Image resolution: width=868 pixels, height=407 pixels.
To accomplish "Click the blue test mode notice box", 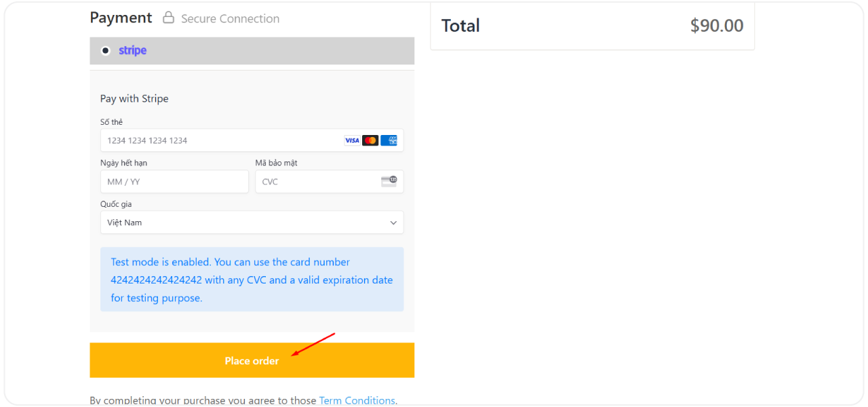I will (x=252, y=279).
